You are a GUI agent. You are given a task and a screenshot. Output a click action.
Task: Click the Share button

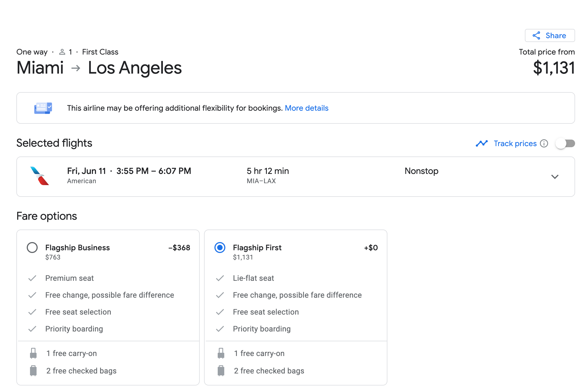(555, 35)
